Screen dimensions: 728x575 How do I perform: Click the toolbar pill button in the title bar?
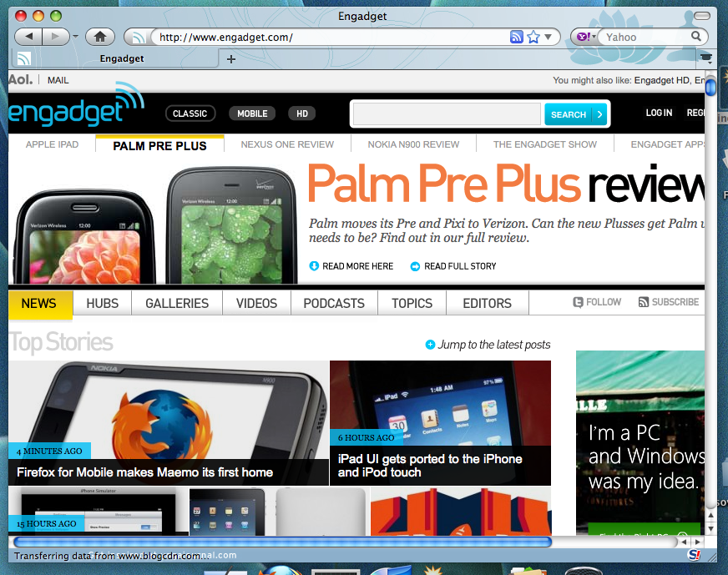coord(701,16)
